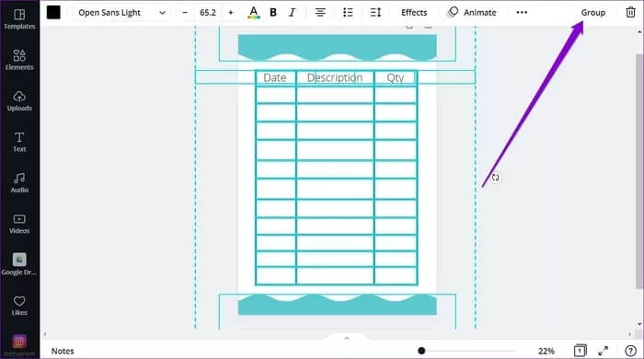Open the Audio panel
Screen dimensions: 644x359
19,183
